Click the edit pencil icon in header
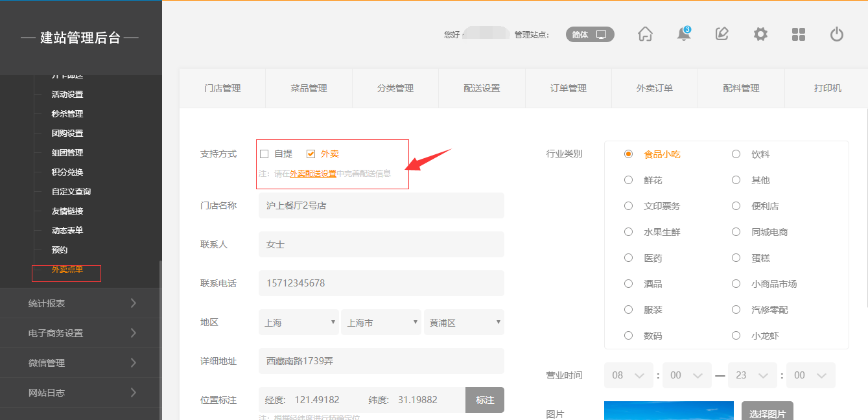 coord(721,34)
